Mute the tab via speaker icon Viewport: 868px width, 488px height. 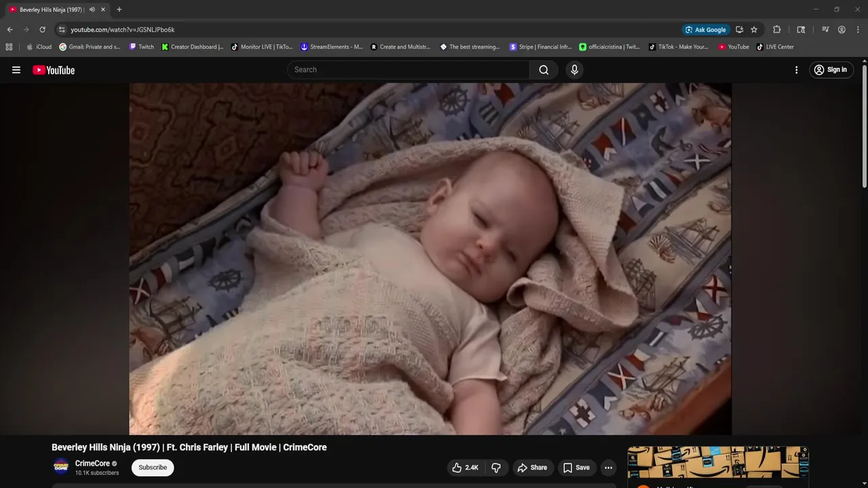tap(92, 9)
